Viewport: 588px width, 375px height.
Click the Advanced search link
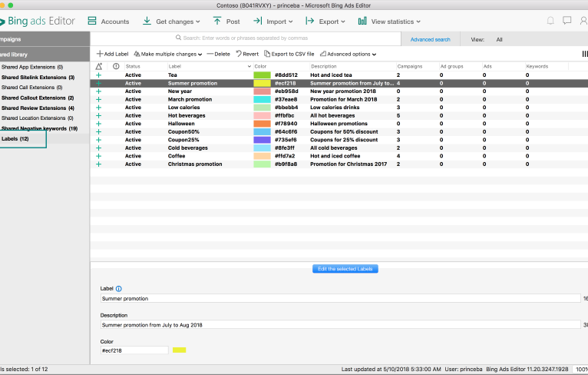430,39
